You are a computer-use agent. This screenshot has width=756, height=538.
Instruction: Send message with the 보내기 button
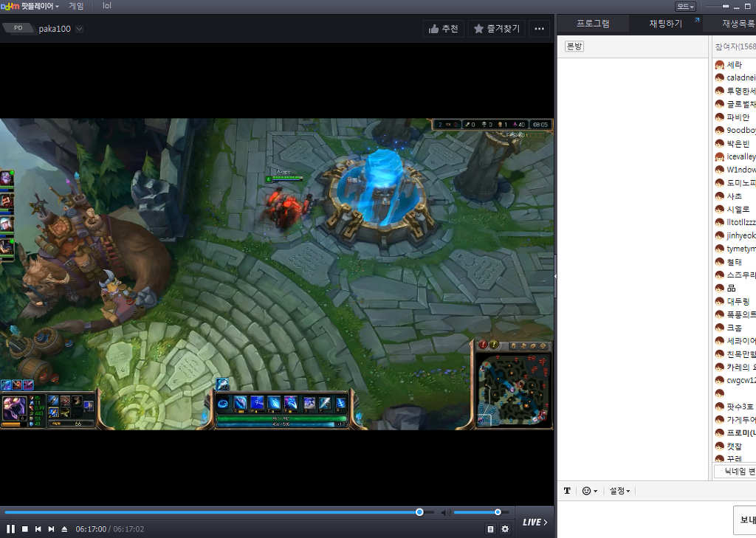tap(746, 520)
